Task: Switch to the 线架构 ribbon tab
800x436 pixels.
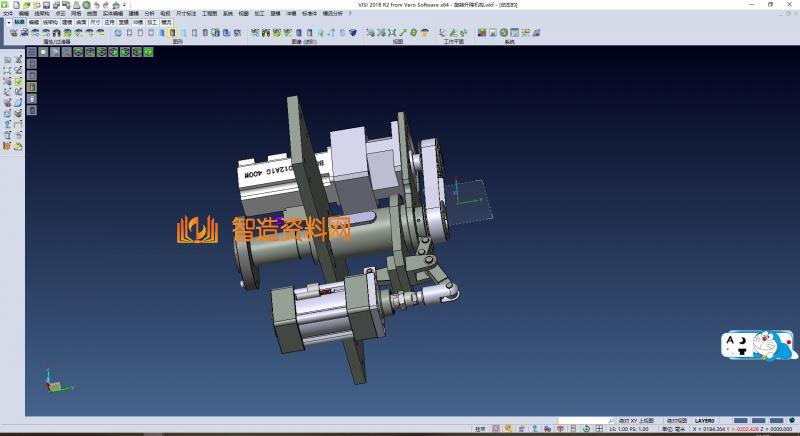Action: coord(51,21)
